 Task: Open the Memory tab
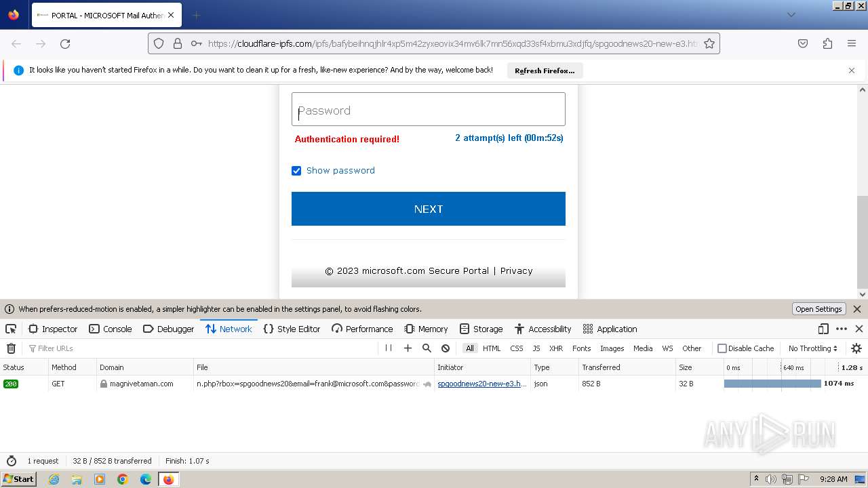click(x=426, y=329)
